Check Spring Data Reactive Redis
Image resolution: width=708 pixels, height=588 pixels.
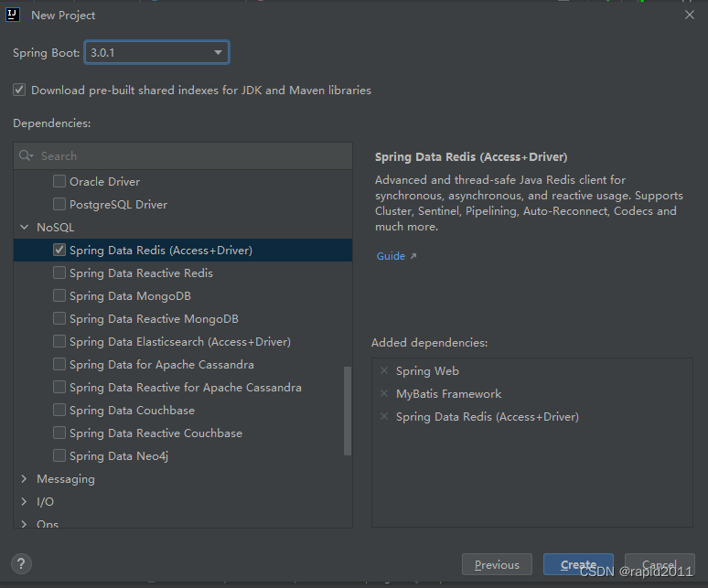pos(59,273)
